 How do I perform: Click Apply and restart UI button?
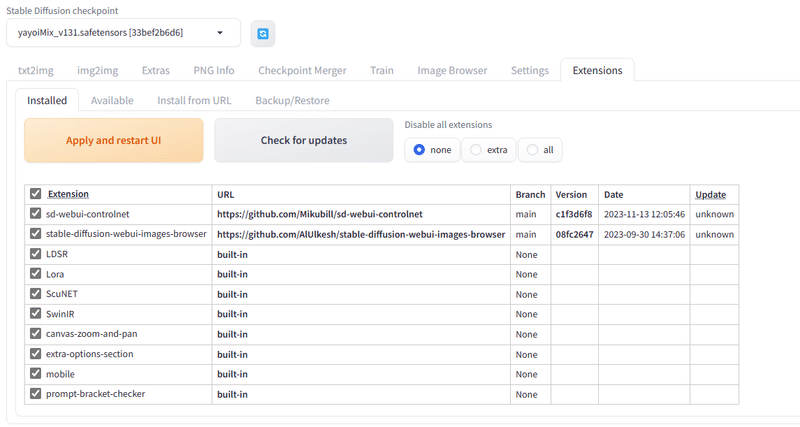coord(114,140)
